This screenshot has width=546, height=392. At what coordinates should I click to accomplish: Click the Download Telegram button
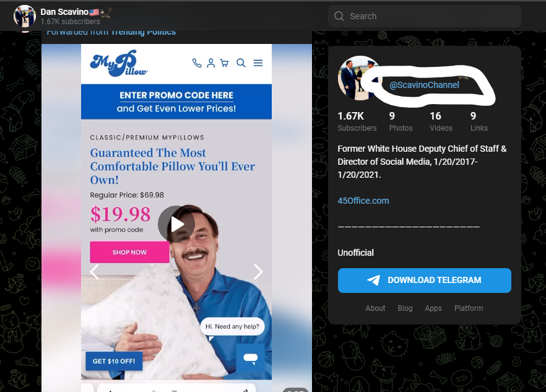pyautogui.click(x=425, y=281)
